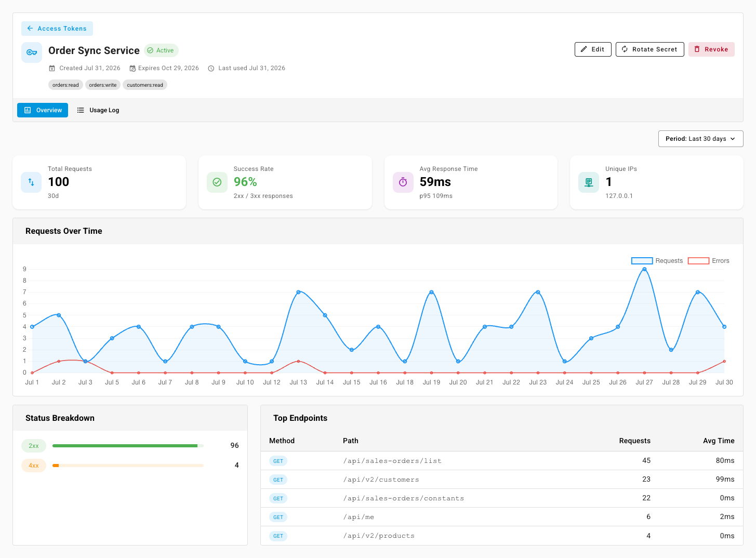The image size is (756, 558).
Task: Click the green check Success Rate icon
Action: (217, 182)
